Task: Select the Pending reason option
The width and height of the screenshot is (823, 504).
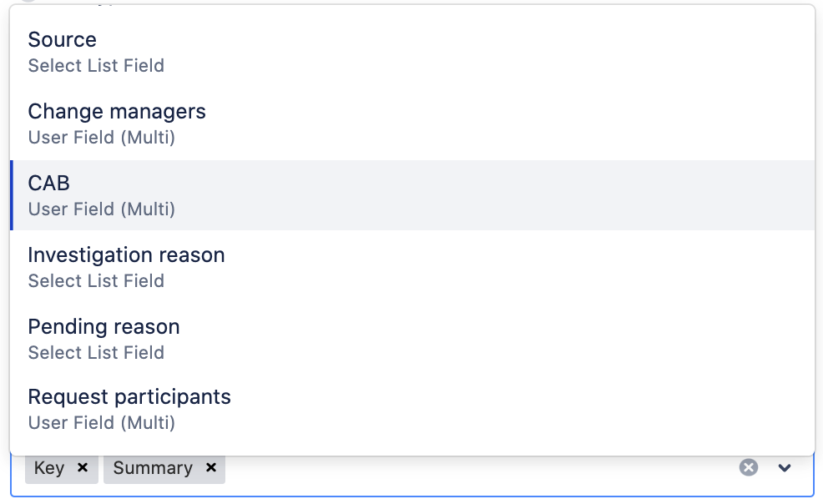Action: (x=104, y=327)
